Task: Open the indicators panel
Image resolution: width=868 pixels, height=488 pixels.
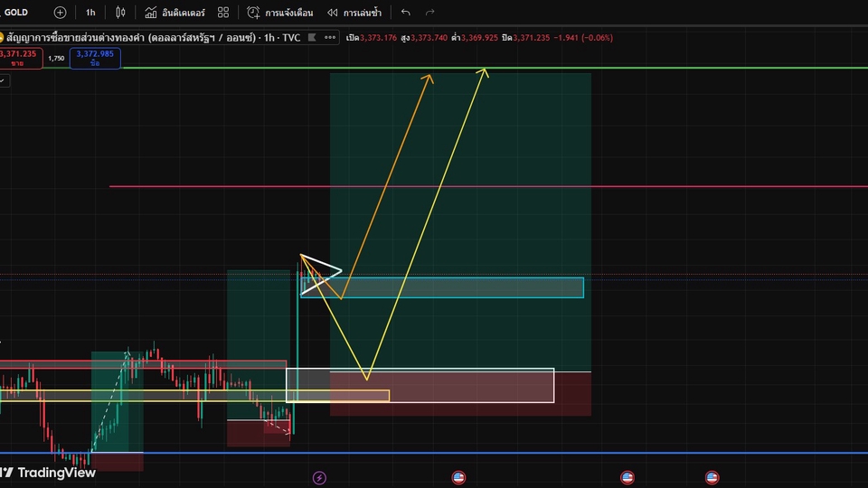Action: click(174, 13)
